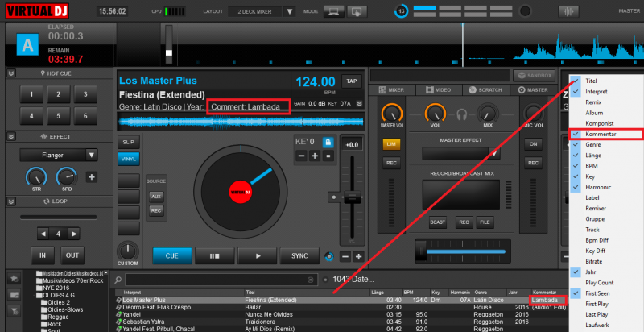Switch to the SCRATCH tab
The width and height of the screenshot is (644, 332).
point(485,89)
